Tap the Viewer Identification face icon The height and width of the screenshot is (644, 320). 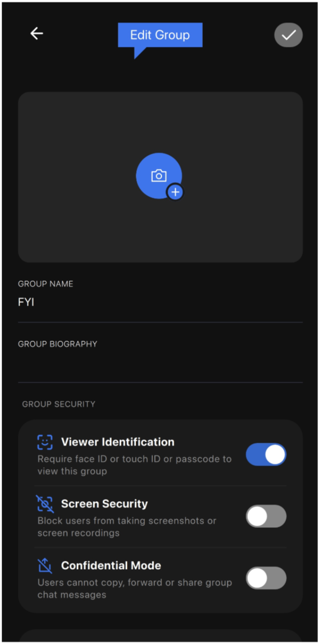[45, 442]
